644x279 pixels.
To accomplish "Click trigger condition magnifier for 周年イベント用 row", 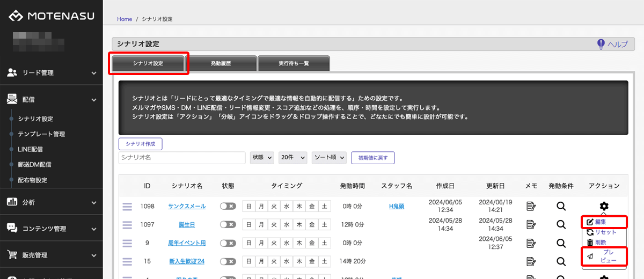I will (x=561, y=243).
